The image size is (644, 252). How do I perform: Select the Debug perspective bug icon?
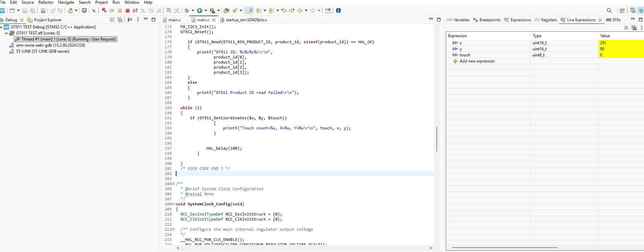pos(641,10)
